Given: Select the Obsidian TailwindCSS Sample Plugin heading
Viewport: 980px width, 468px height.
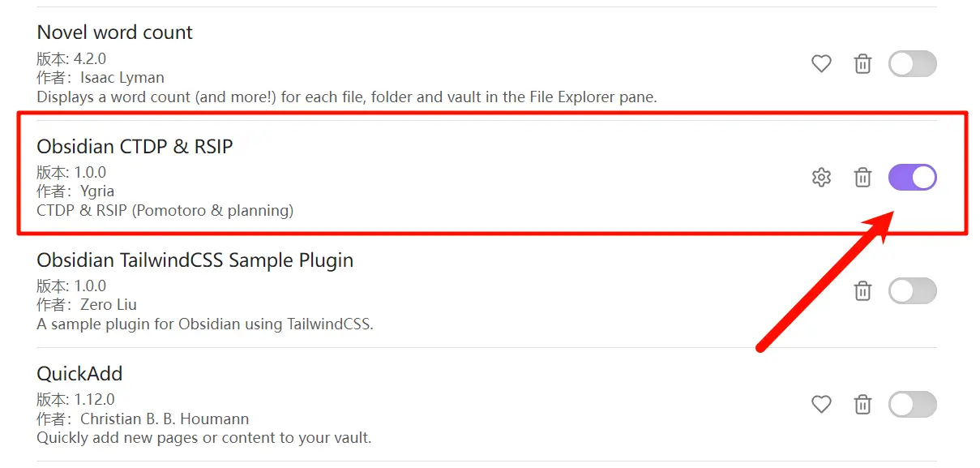Looking at the screenshot, I should point(195,260).
